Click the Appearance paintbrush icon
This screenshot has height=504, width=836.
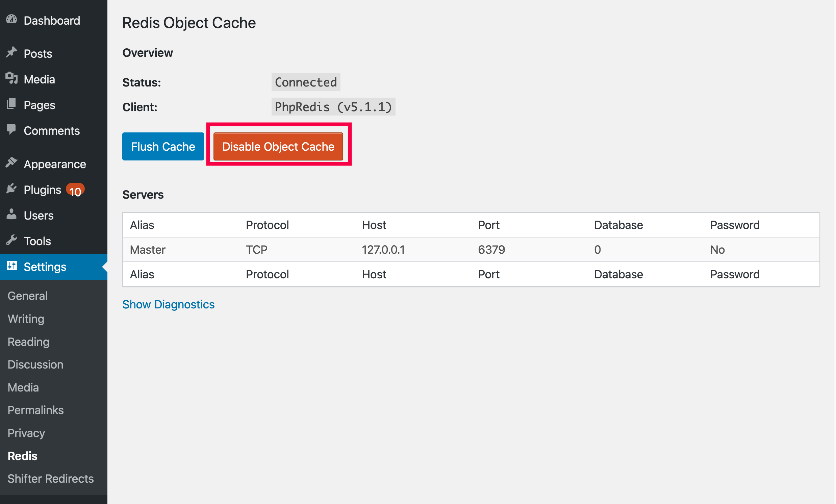coord(11,163)
